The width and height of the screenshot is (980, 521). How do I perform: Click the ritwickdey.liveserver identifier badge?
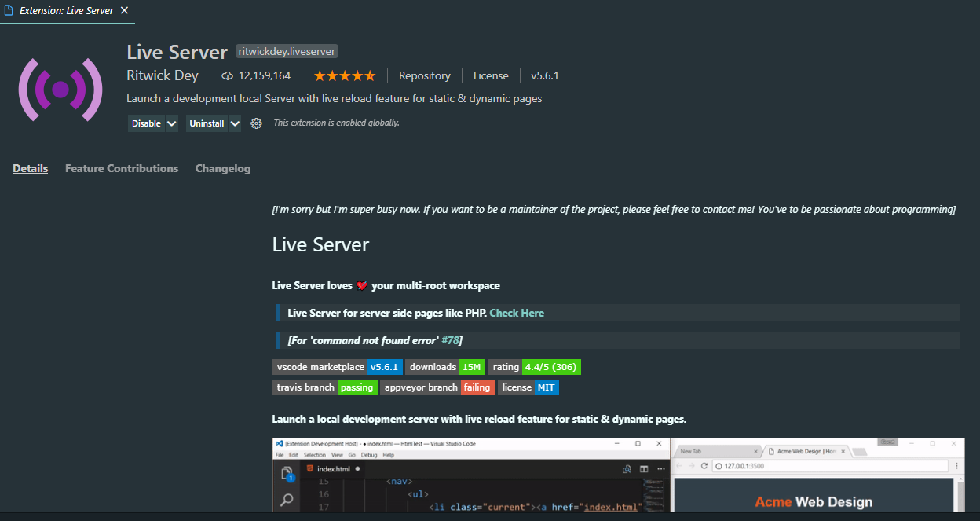287,52
